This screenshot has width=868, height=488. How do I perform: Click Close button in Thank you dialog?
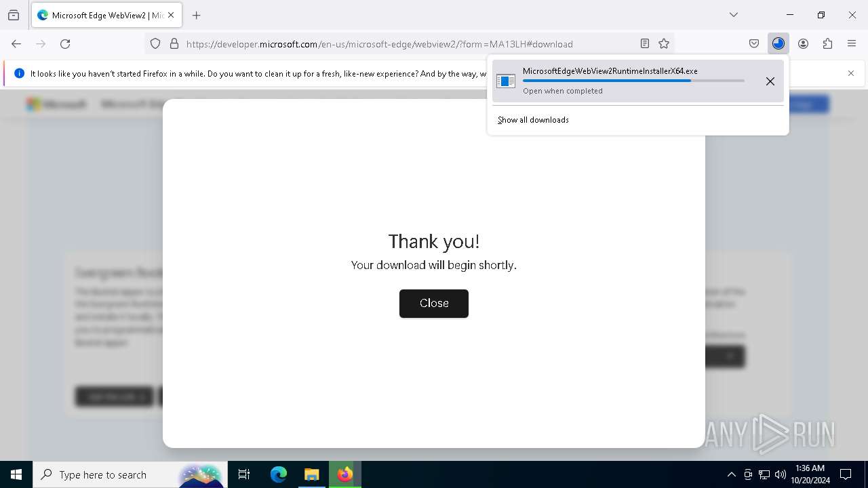(x=434, y=303)
